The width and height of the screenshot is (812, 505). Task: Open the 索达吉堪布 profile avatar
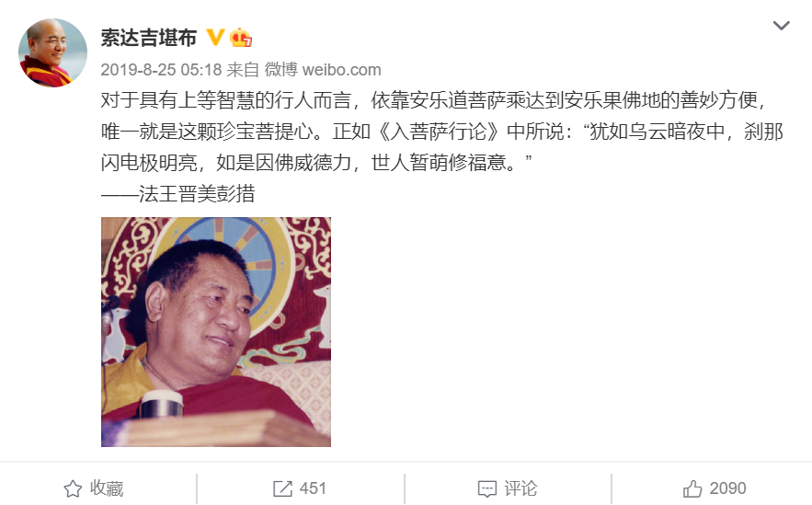pos(52,52)
